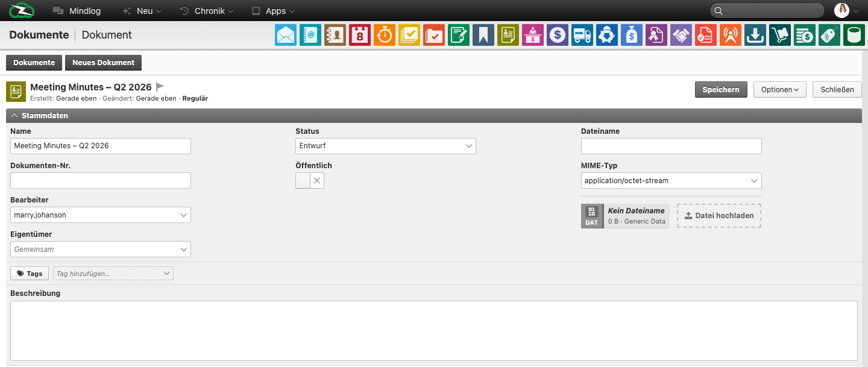Click into the Beschreibung text area
This screenshot has height=367, width=868.
coord(434,331)
